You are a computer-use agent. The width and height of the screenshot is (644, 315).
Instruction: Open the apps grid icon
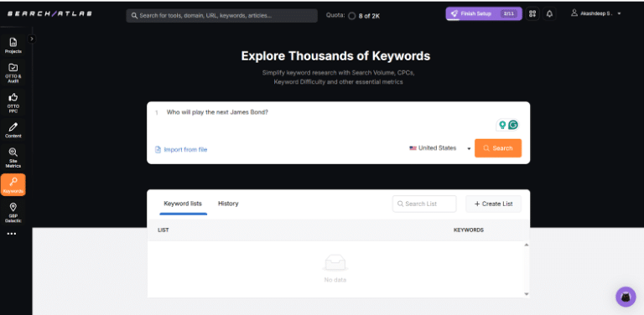tap(532, 13)
